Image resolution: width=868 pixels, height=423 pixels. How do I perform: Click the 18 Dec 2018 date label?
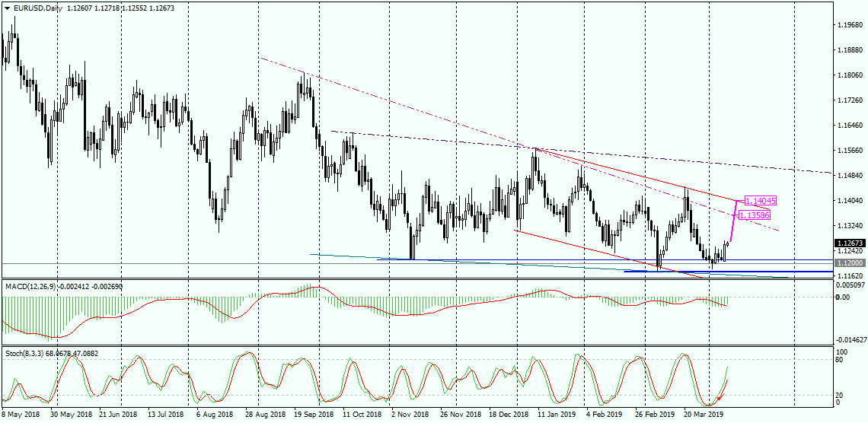coord(509,414)
